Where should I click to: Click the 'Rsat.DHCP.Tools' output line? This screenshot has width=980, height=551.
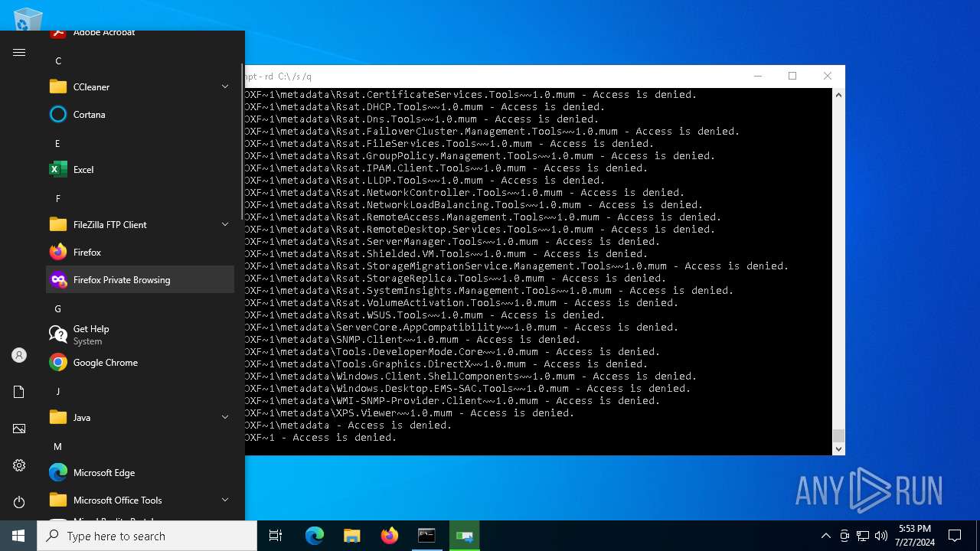click(425, 107)
